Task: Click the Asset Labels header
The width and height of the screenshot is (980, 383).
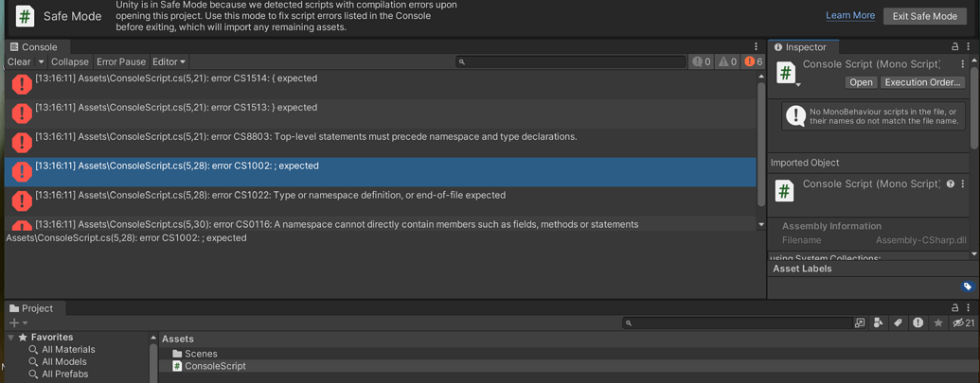Action: 802,269
